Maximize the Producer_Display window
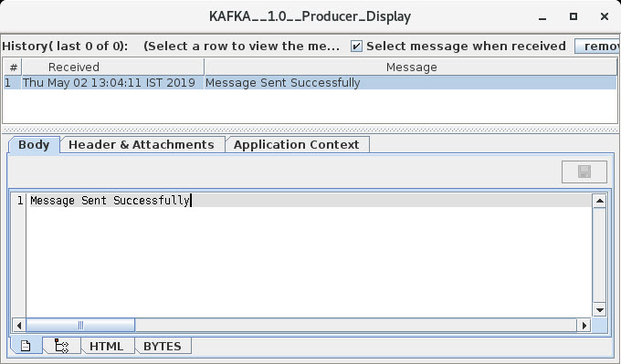 [x=574, y=16]
